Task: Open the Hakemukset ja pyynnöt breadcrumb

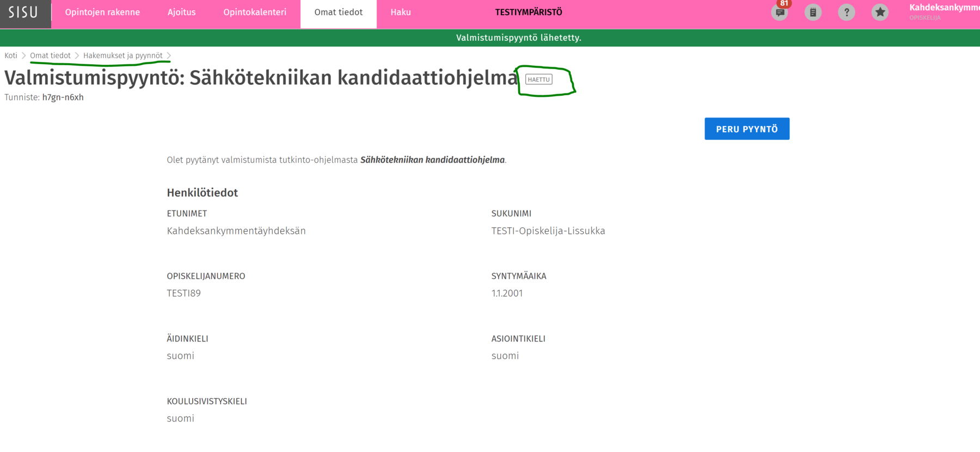Action: (x=122, y=55)
